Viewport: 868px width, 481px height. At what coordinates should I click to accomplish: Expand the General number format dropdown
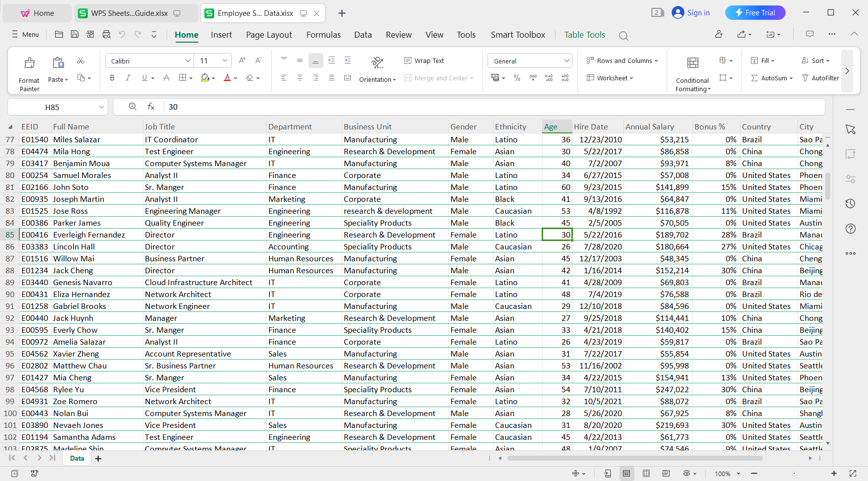click(566, 60)
